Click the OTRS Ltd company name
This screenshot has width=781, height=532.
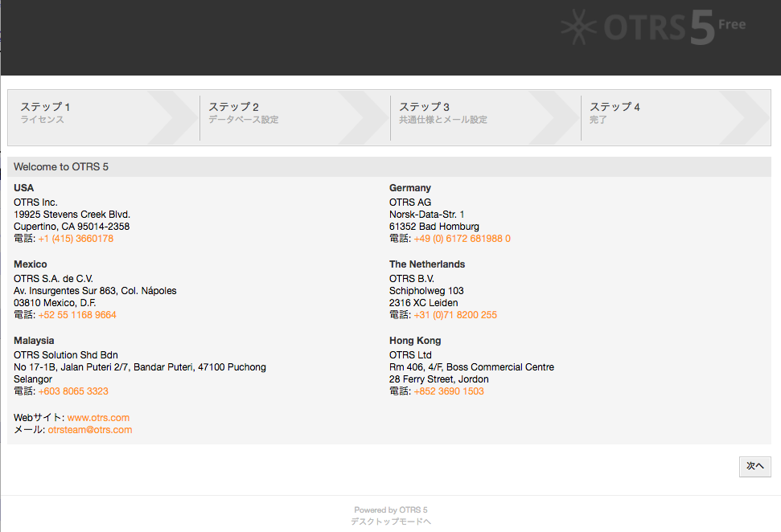pos(410,355)
